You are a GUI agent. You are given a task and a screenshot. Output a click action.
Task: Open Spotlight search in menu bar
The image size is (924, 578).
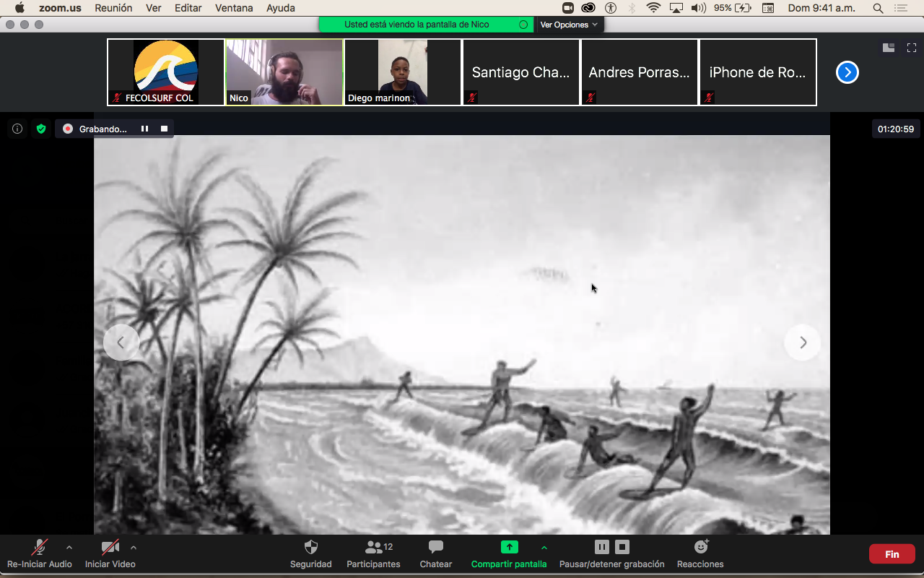point(878,8)
